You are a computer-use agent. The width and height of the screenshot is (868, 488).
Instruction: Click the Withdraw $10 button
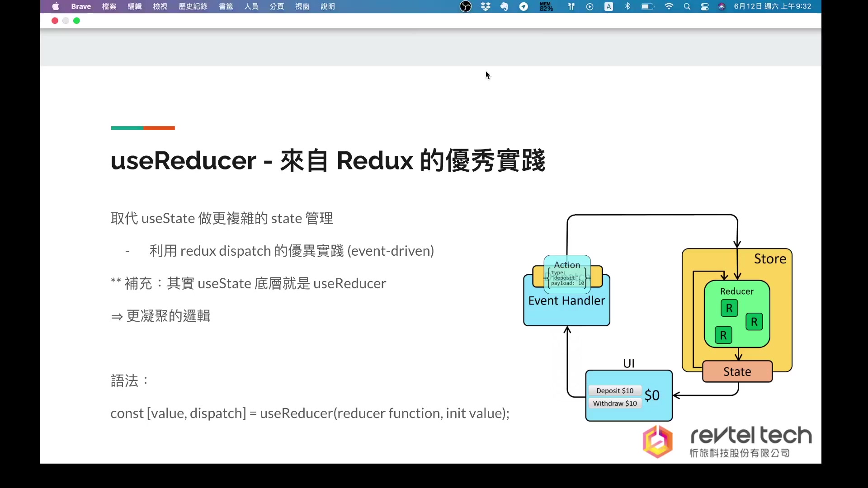(x=615, y=403)
